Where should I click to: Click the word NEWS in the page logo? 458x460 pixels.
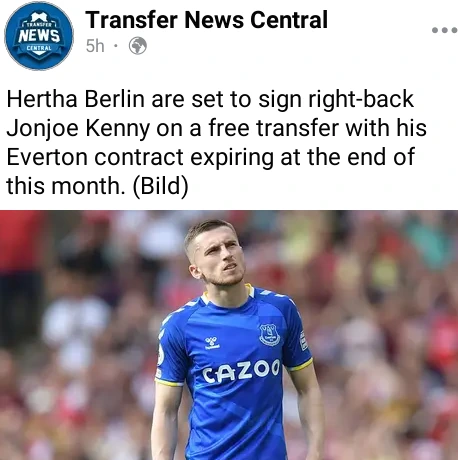[x=39, y=36]
